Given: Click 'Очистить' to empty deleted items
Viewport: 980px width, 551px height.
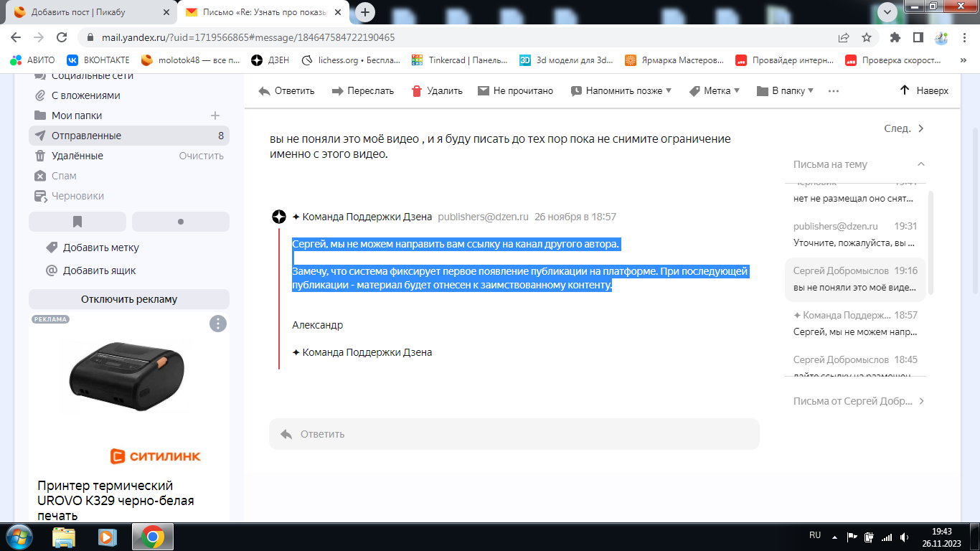Looking at the screenshot, I should (201, 156).
